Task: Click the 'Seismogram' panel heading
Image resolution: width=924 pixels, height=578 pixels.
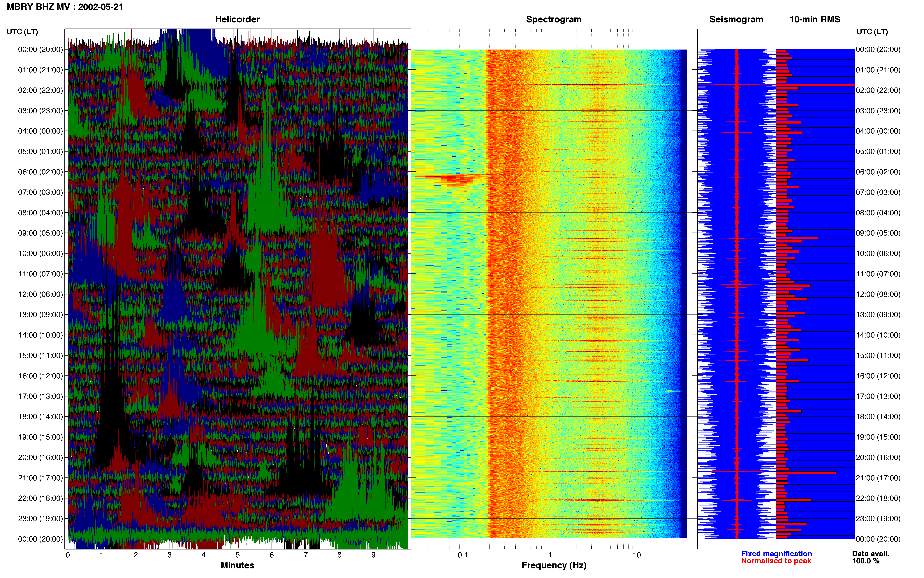Action: click(x=736, y=20)
